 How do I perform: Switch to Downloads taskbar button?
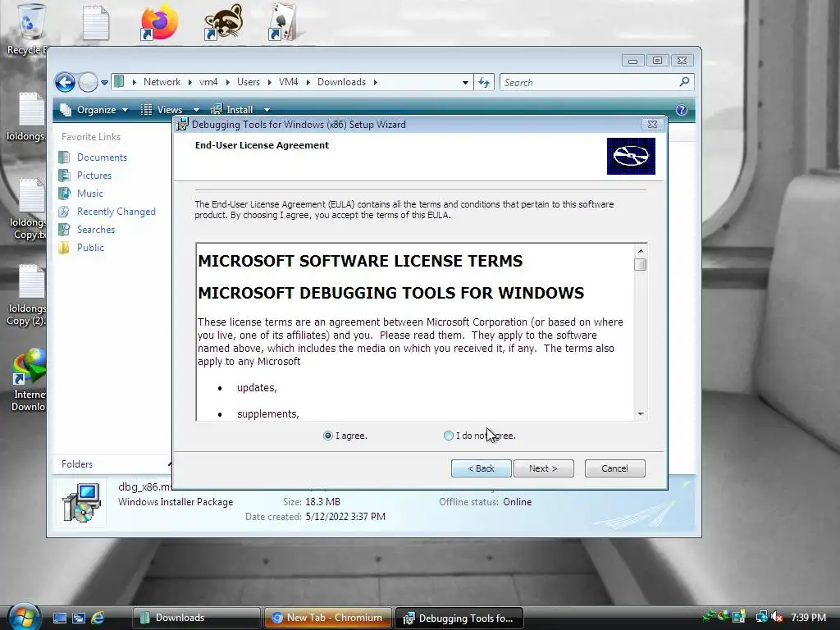point(196,618)
